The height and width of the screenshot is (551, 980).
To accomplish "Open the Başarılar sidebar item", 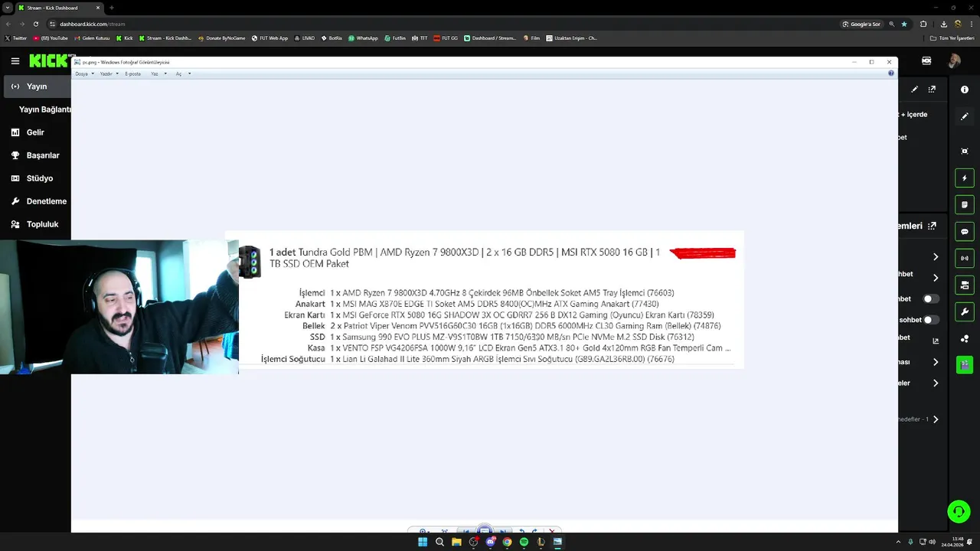I will pyautogui.click(x=36, y=155).
